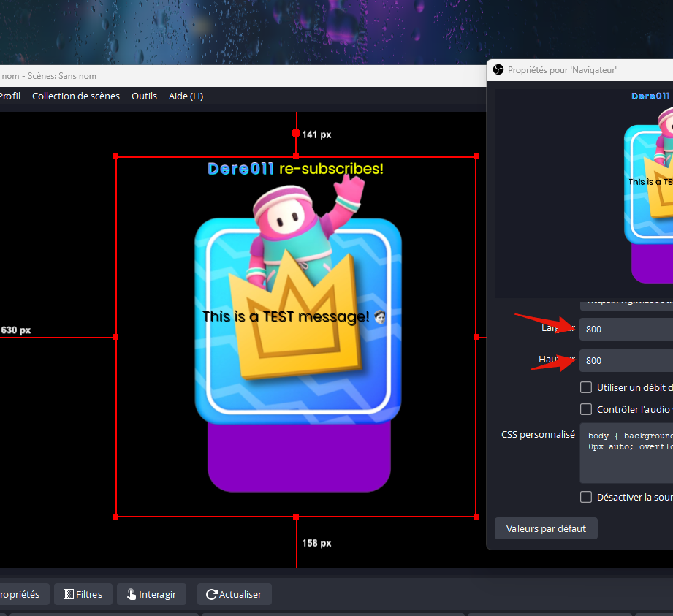Viewport: 673px width, 616px height.
Task: Click top-right resize handle of selected source
Action: click(476, 156)
